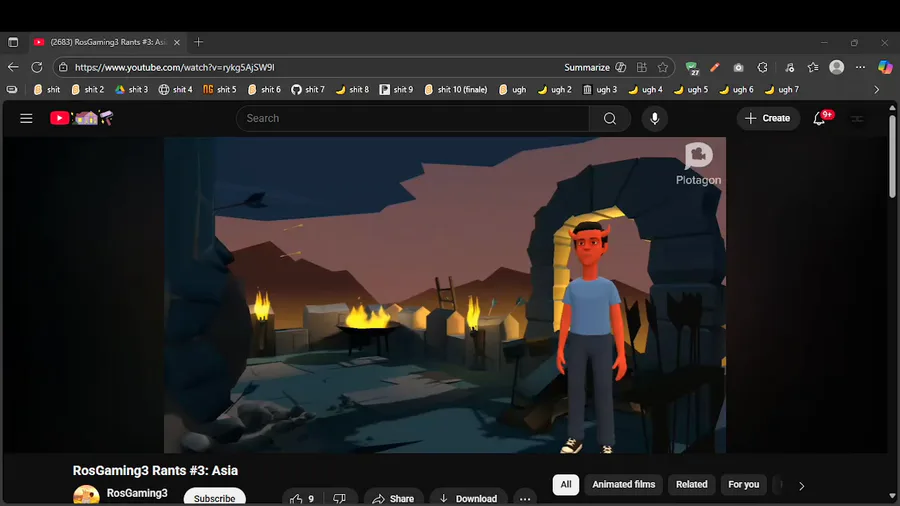Click the search magnifier button
This screenshot has height=506, width=900.
click(x=610, y=118)
